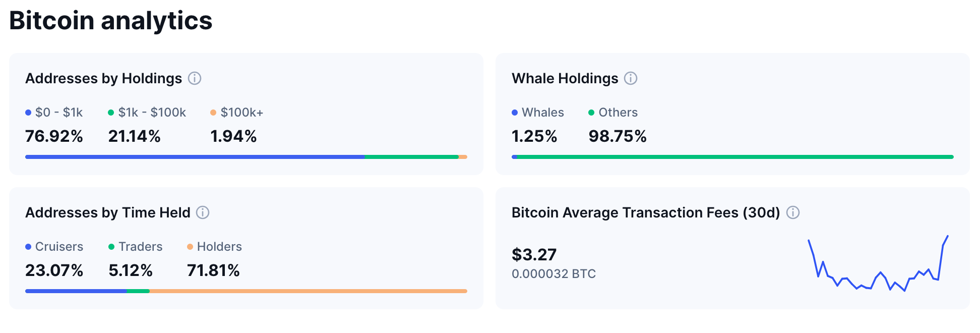Click info icon next to Whale Holdings
980x333 pixels.
pos(631,78)
